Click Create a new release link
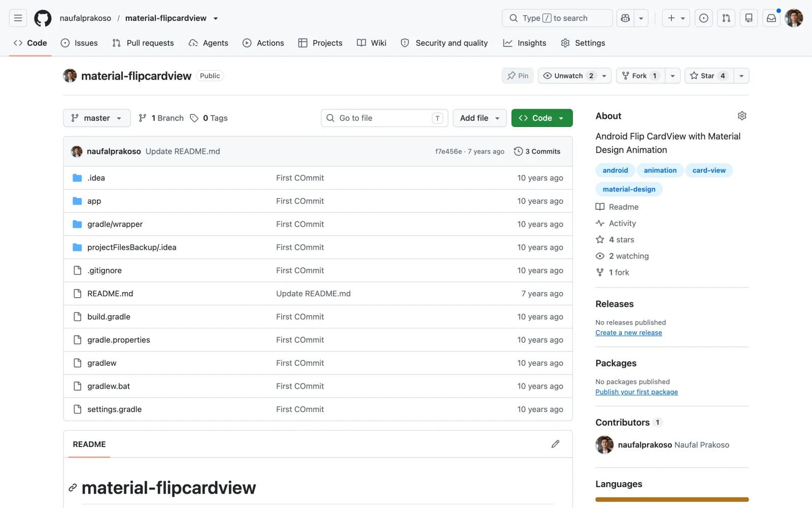This screenshot has width=812, height=508. [x=629, y=333]
